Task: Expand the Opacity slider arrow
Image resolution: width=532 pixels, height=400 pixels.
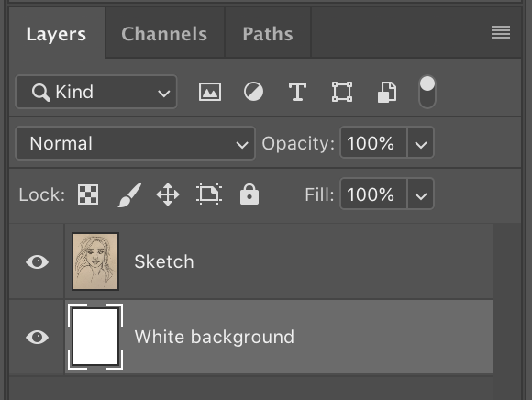Action: coord(421,143)
